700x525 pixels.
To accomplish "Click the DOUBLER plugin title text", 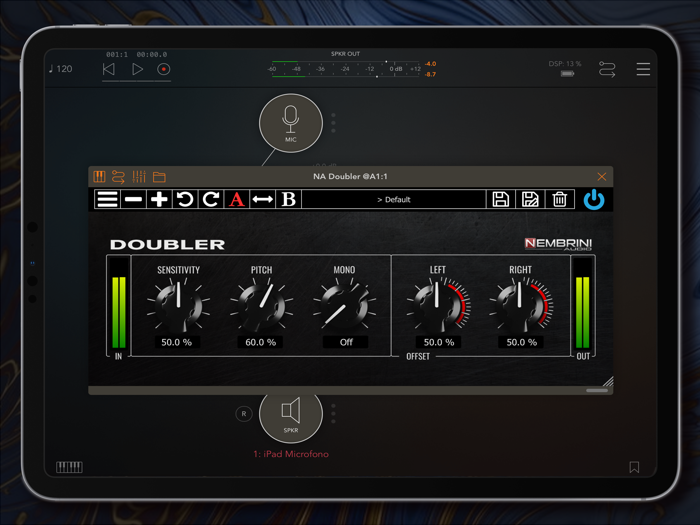I will 167,245.
